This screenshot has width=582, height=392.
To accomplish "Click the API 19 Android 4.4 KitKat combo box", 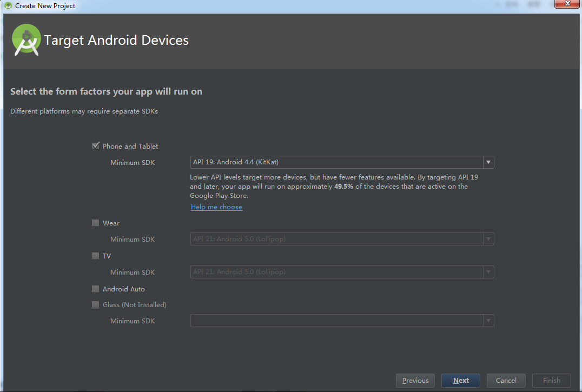I will (x=336, y=162).
